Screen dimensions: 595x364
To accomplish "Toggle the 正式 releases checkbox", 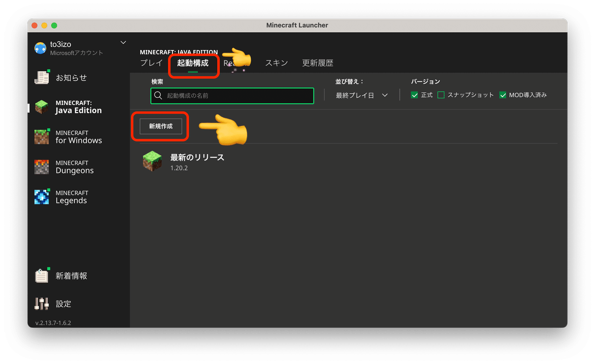I will click(x=415, y=95).
